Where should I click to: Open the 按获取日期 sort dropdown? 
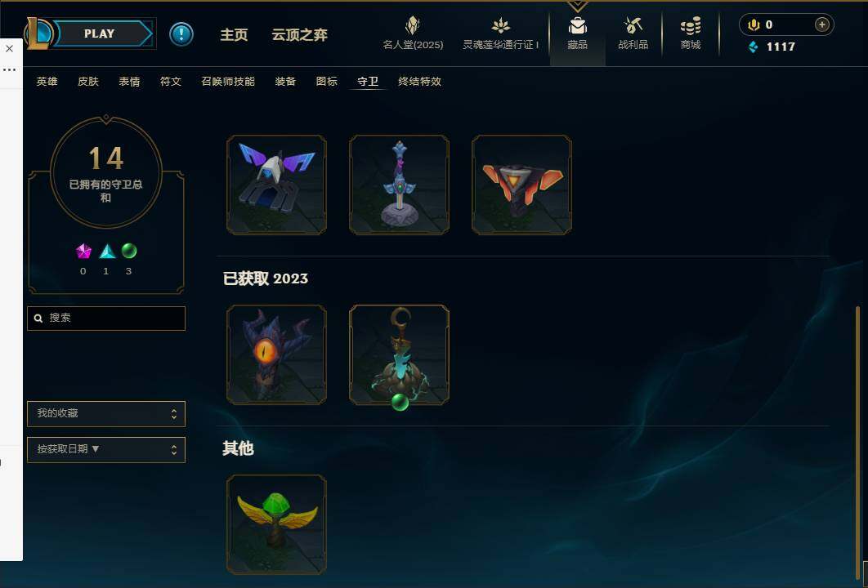(106, 450)
